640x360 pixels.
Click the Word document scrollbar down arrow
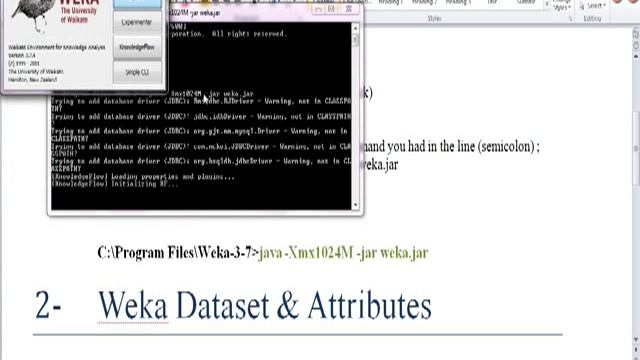click(636, 339)
